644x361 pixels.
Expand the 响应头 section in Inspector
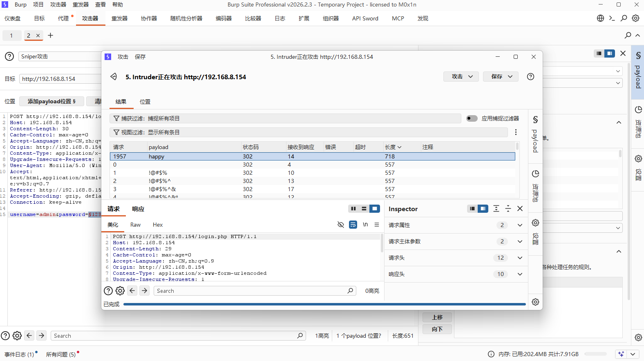520,274
